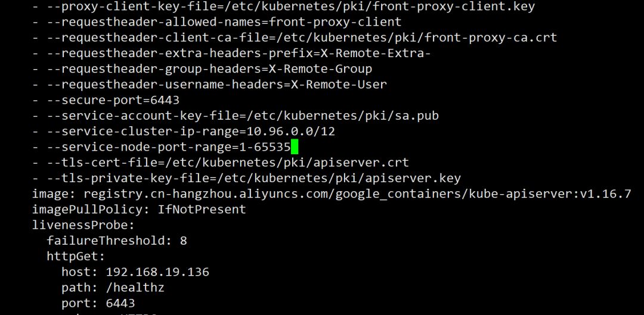Click the --requestheader-group-headers line
644x315 pixels.
[203, 69]
